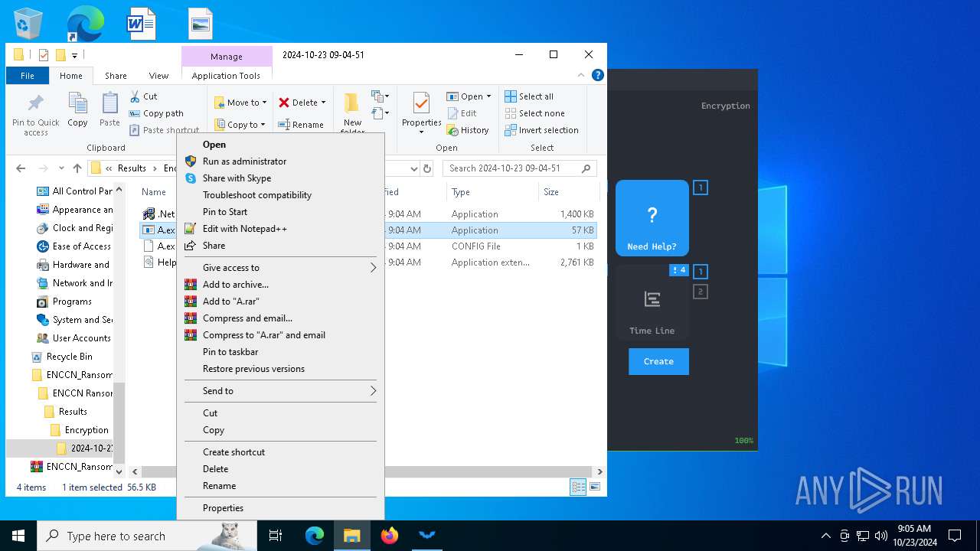Click the History ribbon button
Image resolution: width=980 pixels, height=551 pixels.
point(468,130)
